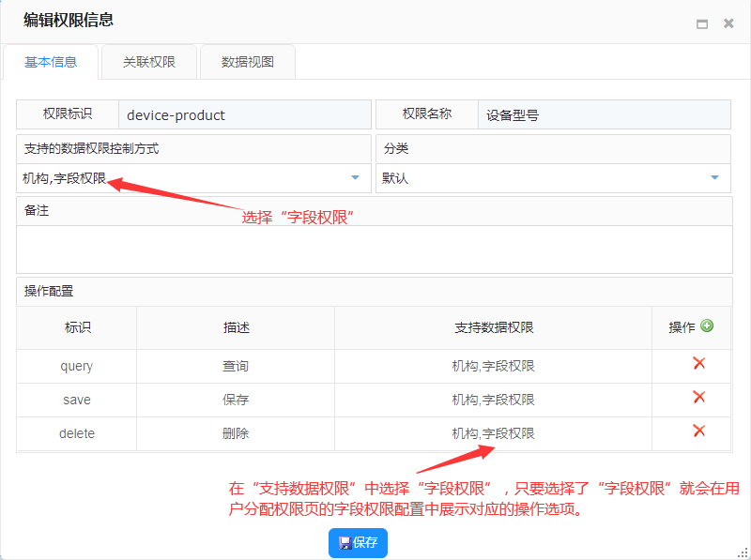Image resolution: width=751 pixels, height=560 pixels.
Task: Click data permission cell in save row
Action: click(x=494, y=400)
